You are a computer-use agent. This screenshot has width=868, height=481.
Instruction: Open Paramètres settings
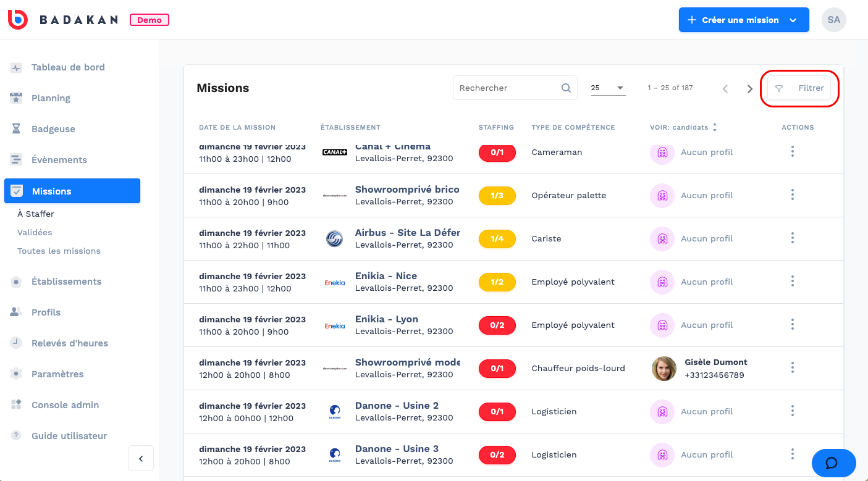(57, 374)
